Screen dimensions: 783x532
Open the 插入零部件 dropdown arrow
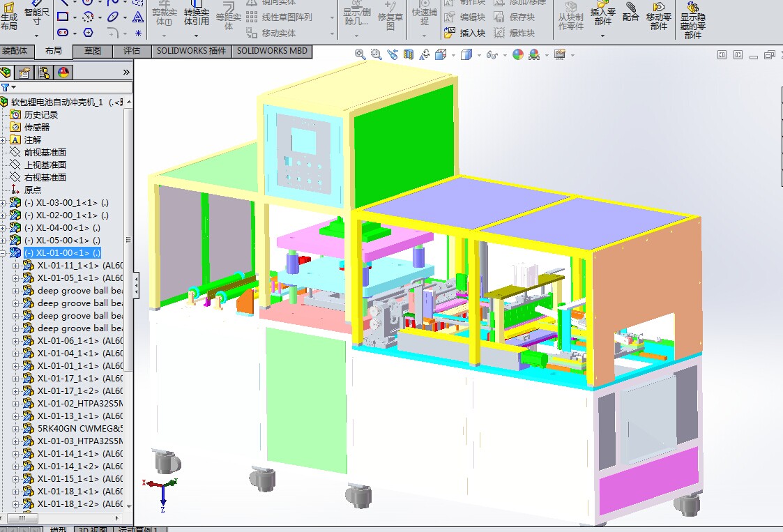pyautogui.click(x=603, y=36)
